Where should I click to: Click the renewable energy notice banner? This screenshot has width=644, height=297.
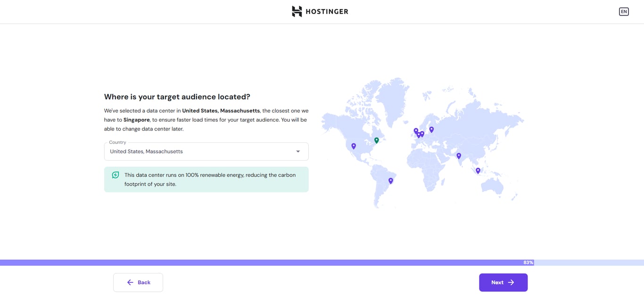pyautogui.click(x=206, y=179)
